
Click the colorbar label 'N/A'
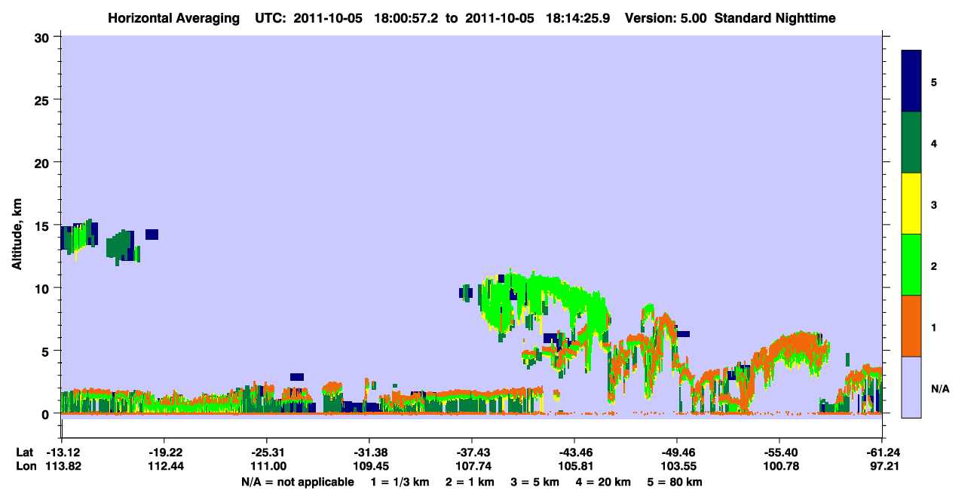coord(940,388)
